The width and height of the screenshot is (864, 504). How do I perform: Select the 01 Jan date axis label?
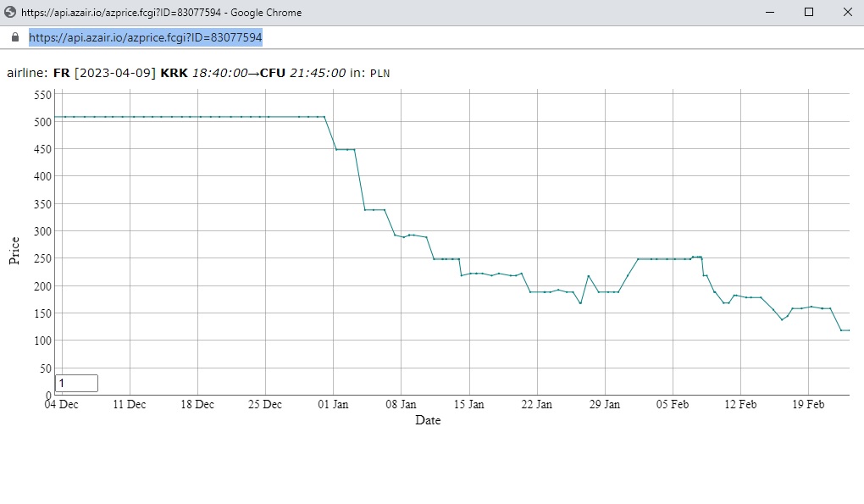[x=333, y=404]
